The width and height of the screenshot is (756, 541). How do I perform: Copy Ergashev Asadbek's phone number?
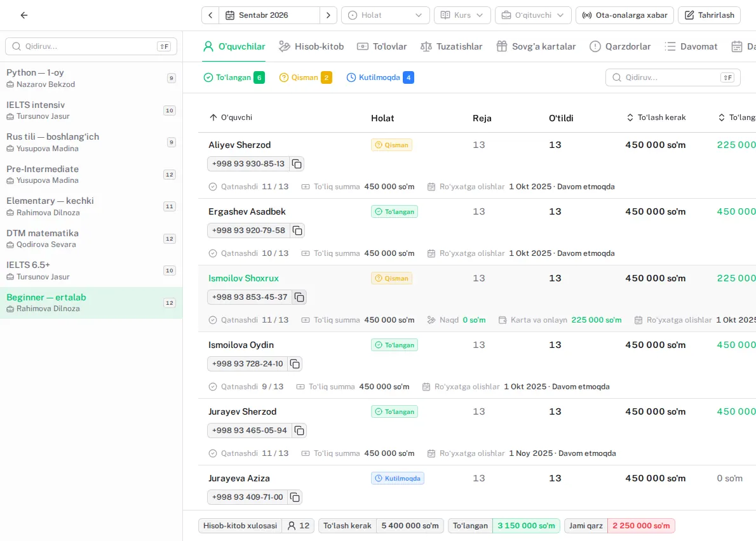(297, 230)
